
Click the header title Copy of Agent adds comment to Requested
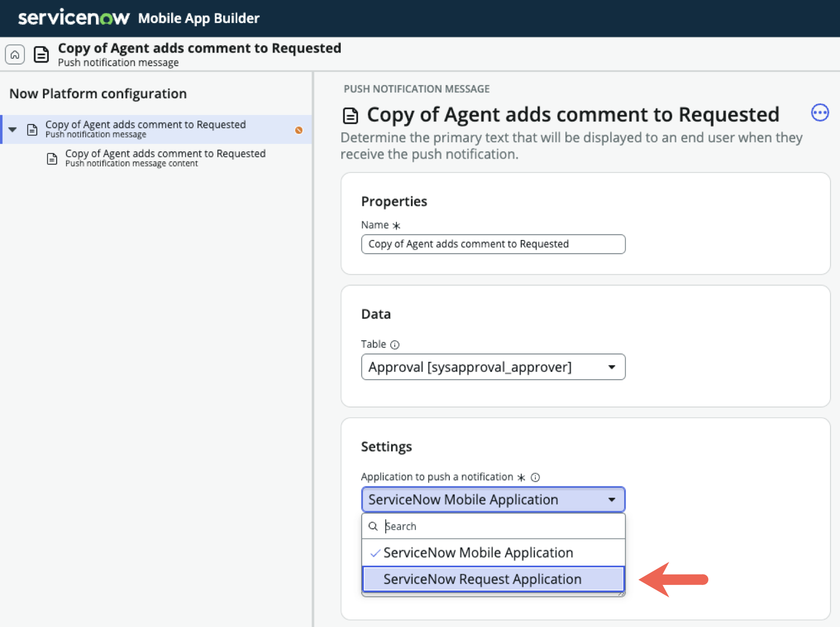pos(199,48)
